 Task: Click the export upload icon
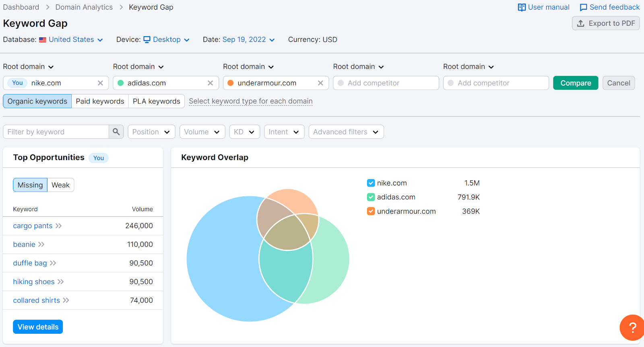[x=580, y=23]
